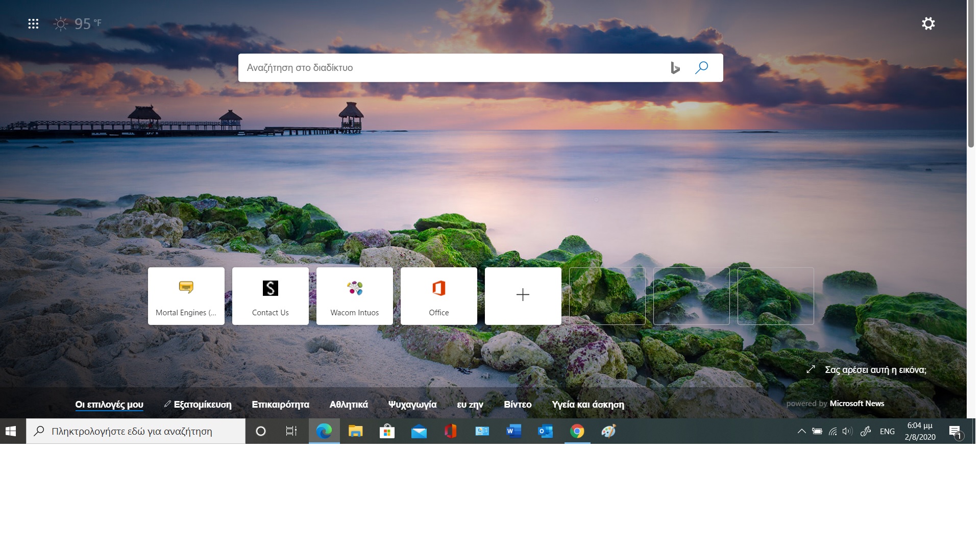980x551 pixels.
Task: Switch to the Επικαιρότητα news tab
Action: 280,405
